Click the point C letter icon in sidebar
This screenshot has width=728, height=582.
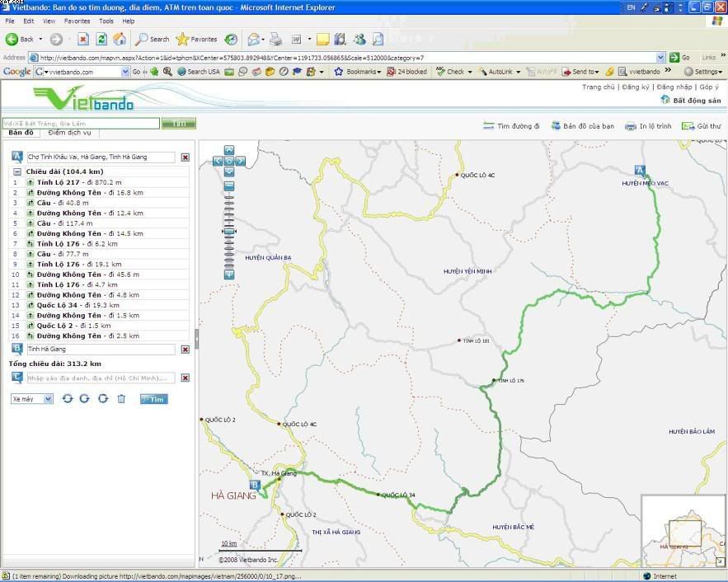click(x=17, y=378)
